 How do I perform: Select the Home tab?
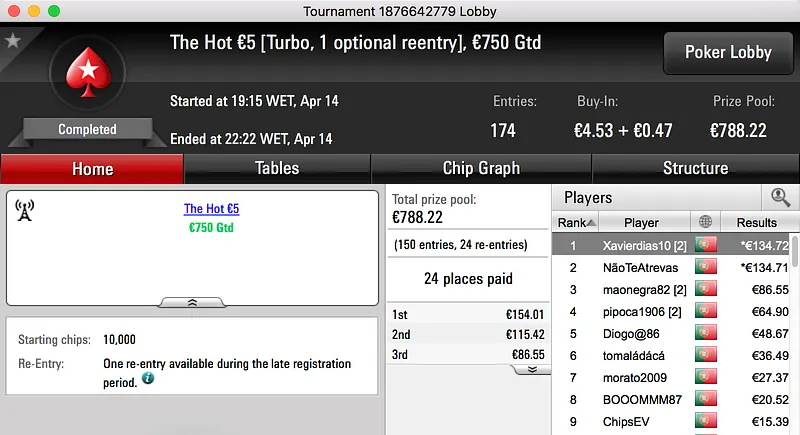point(92,168)
